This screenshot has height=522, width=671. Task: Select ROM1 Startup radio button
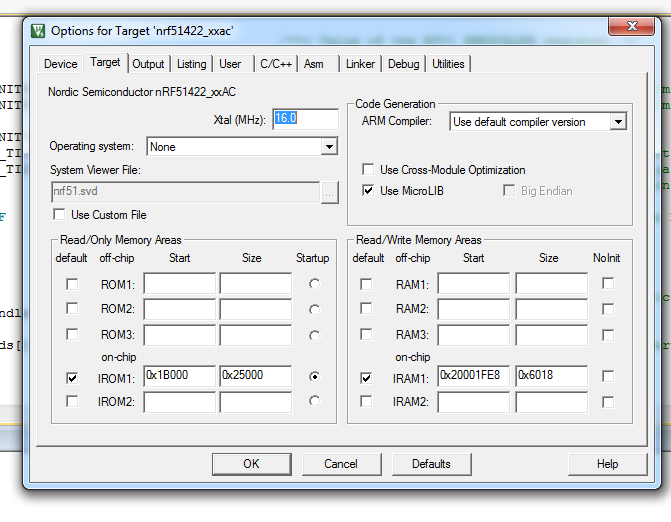pyautogui.click(x=315, y=284)
